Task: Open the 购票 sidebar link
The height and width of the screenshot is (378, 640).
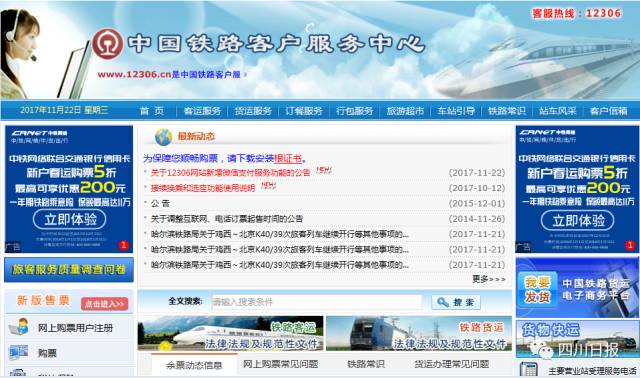Action: (x=47, y=353)
